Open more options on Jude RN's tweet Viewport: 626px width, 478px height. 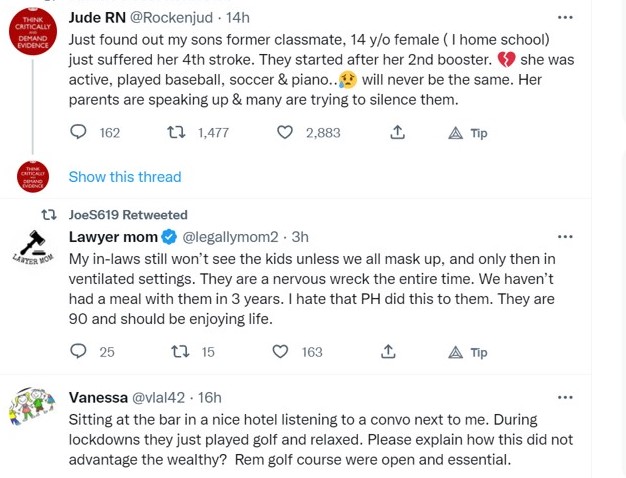[565, 17]
